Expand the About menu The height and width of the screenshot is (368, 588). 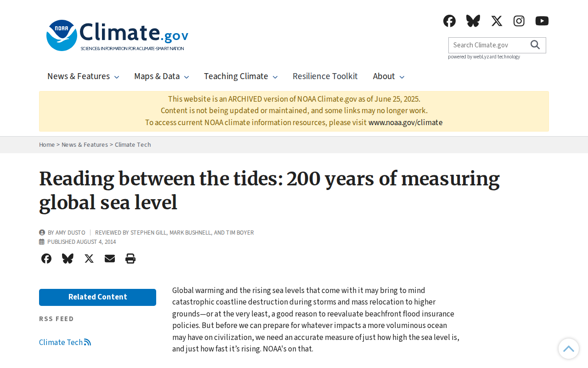coord(389,76)
